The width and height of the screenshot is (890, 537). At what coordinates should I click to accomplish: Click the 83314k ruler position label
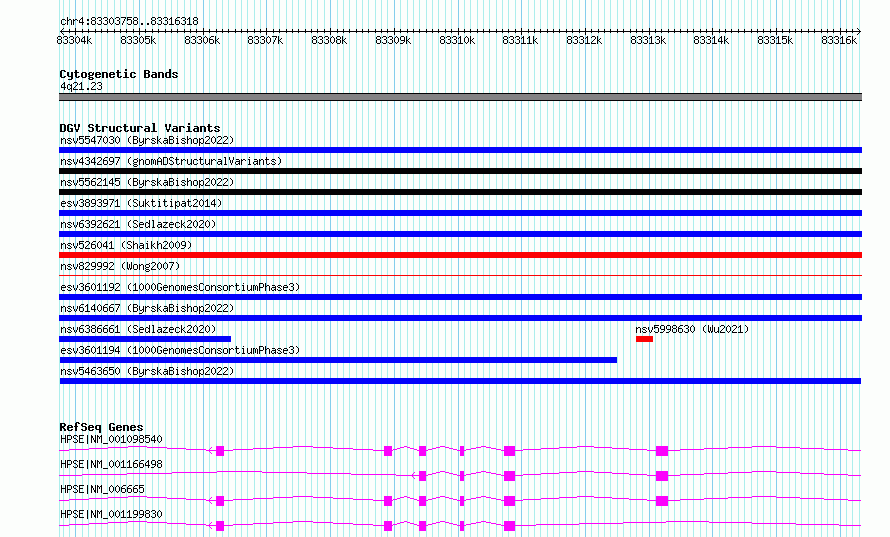click(711, 40)
